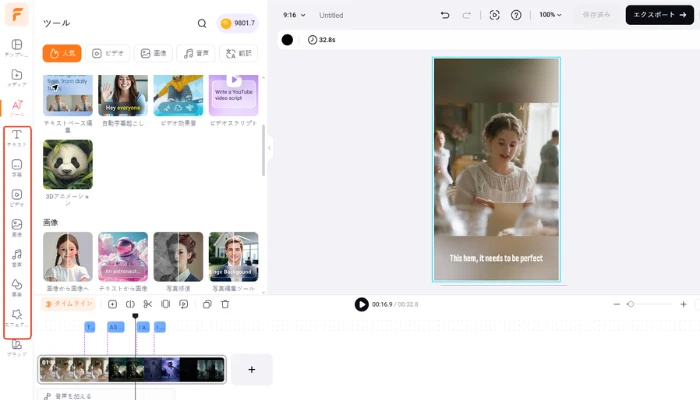Open the テキスト (Text) sidebar panel
The image size is (700, 400).
coord(17,137)
